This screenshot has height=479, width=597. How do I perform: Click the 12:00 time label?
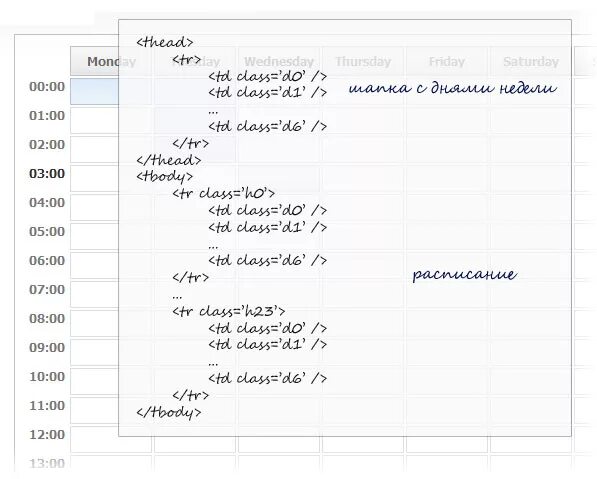47,434
